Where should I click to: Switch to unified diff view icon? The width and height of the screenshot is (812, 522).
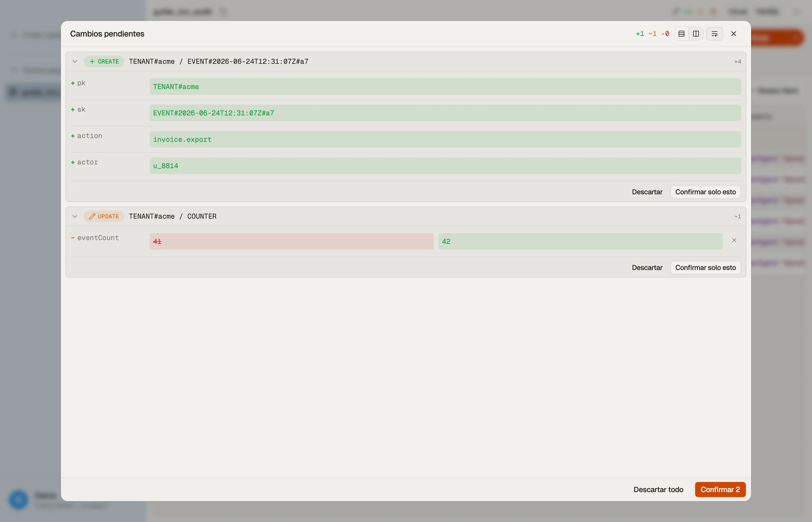(x=681, y=34)
